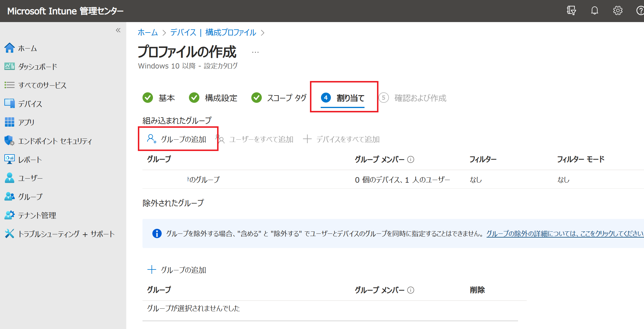Click グループの追加 under 組み込まれたグループ
This screenshot has height=329, width=644.
[183, 139]
